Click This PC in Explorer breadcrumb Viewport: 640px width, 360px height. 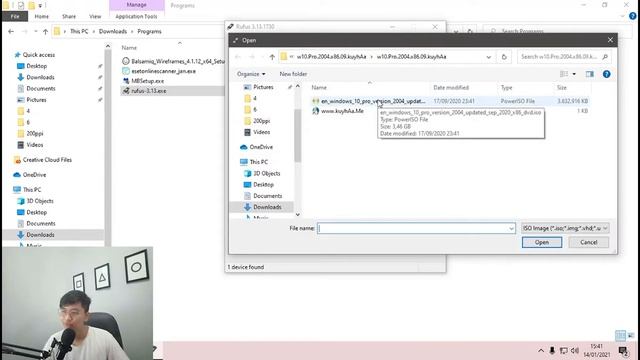(79, 31)
